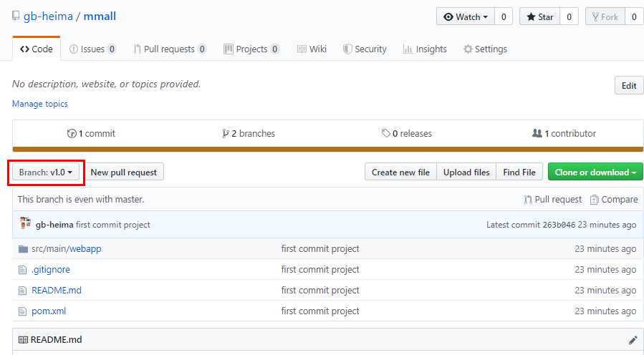Click the book icon beside README.md heading

click(x=24, y=340)
